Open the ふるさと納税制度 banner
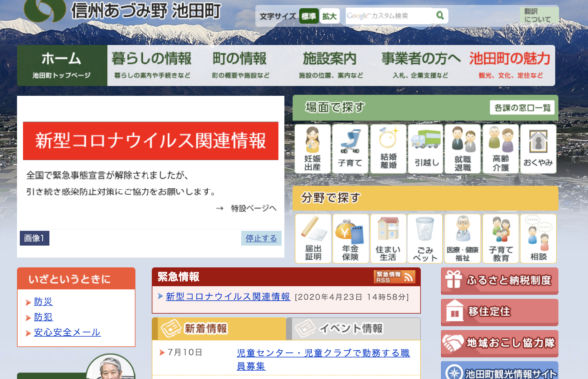Image resolution: width=588 pixels, height=379 pixels. 499,280
